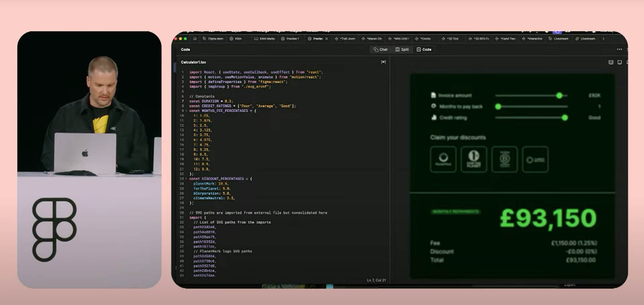Close the active Preview tab

click(326, 39)
